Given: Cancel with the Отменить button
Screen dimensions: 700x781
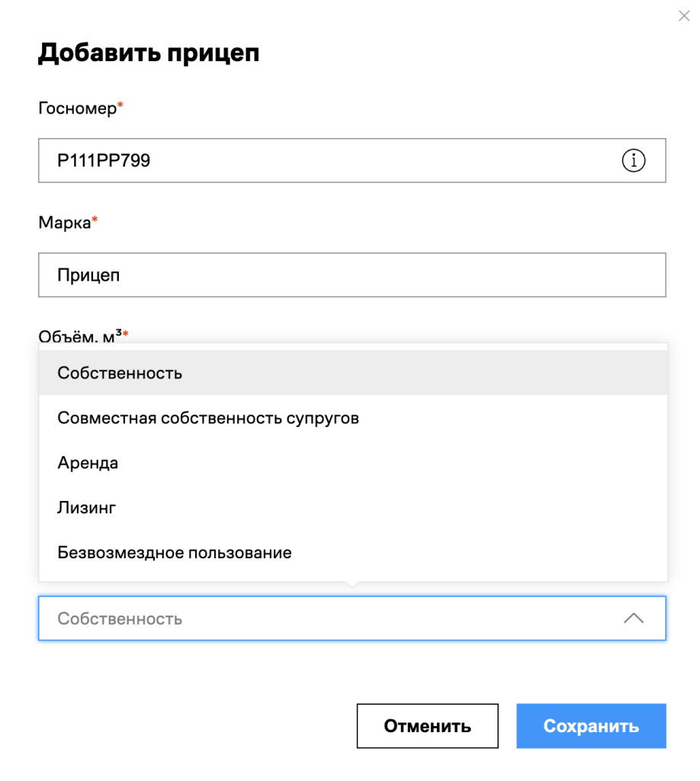Looking at the screenshot, I should click(427, 726).
